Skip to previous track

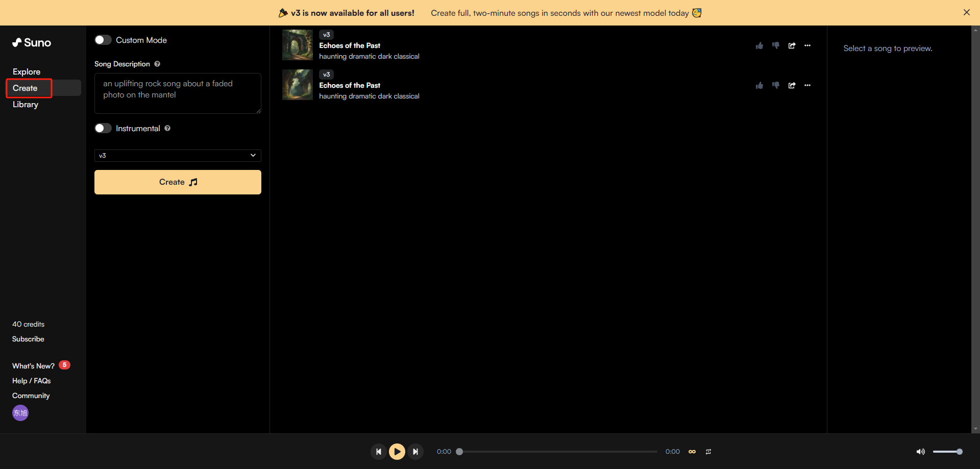pyautogui.click(x=378, y=452)
